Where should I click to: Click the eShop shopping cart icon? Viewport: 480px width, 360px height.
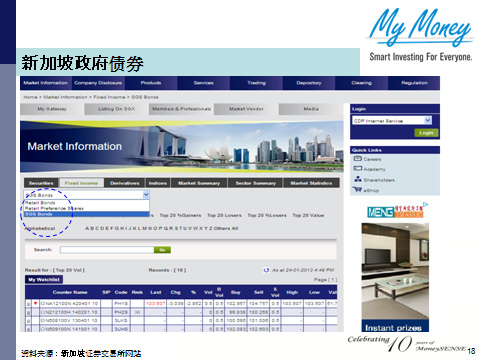pos(357,190)
